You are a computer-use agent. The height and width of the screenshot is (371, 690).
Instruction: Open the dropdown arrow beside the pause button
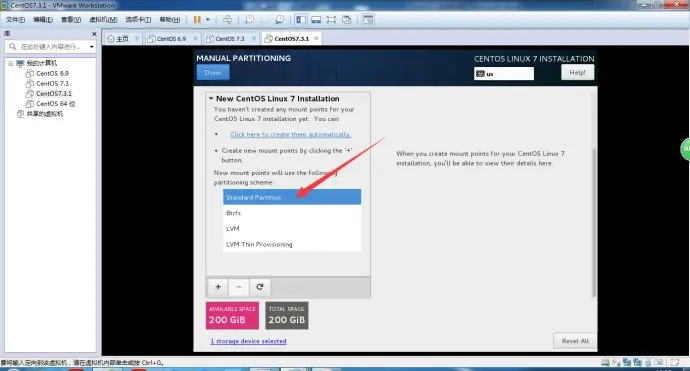click(x=208, y=19)
